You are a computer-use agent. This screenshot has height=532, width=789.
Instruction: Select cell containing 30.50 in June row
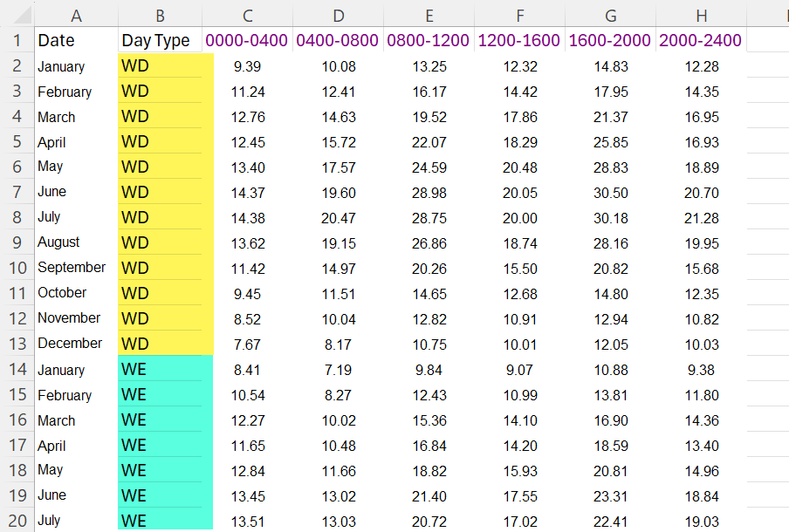(x=610, y=192)
